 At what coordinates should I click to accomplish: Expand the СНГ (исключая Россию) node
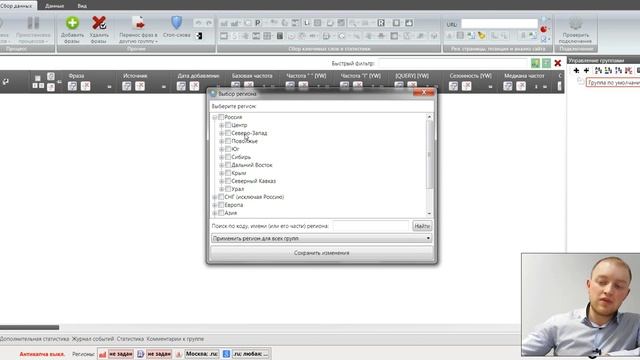[x=215, y=197]
